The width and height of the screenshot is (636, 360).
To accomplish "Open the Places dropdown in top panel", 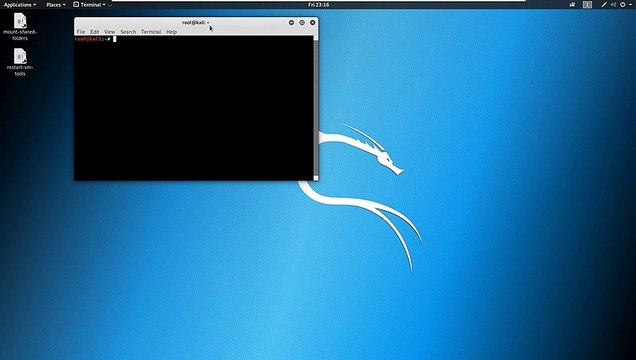I will [56, 5].
